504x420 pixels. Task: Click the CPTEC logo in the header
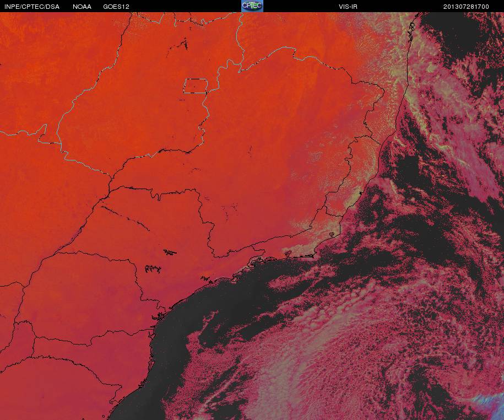pos(252,6)
